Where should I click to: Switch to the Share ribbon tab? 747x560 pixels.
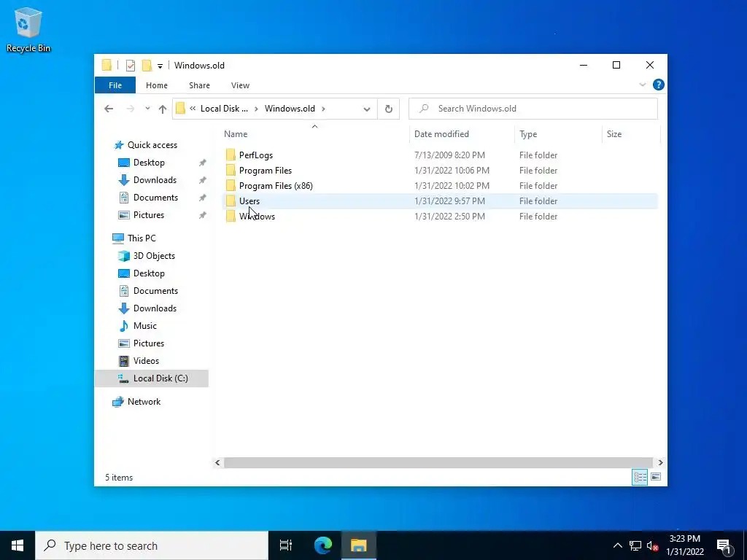click(x=199, y=85)
